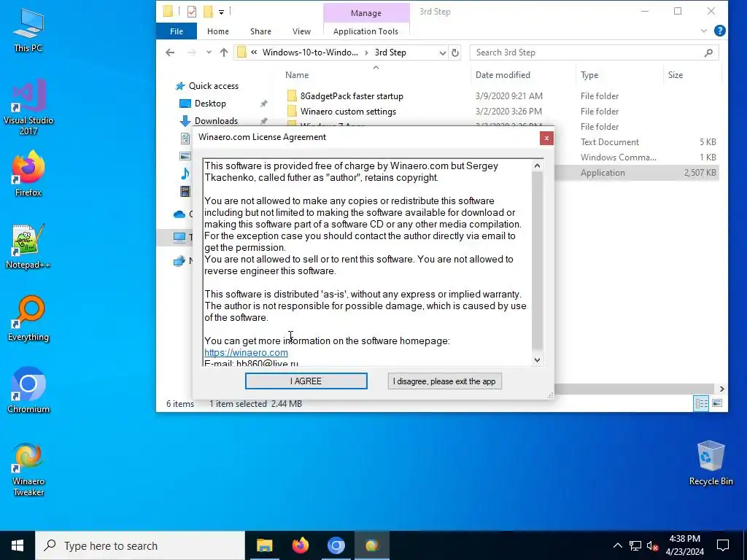Screen dimensions: 747x560
Task: Open Everything search desktop shortcut
Action: 28,318
